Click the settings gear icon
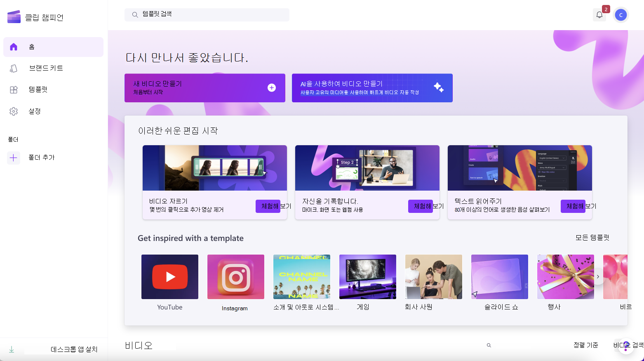This screenshot has width=644, height=361. coord(14,111)
